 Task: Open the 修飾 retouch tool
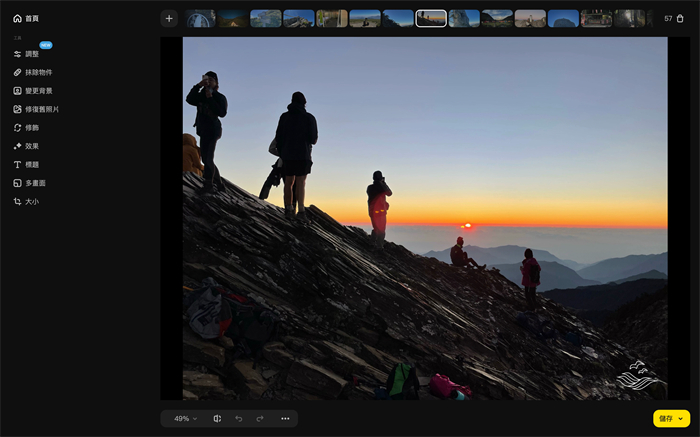(x=32, y=128)
